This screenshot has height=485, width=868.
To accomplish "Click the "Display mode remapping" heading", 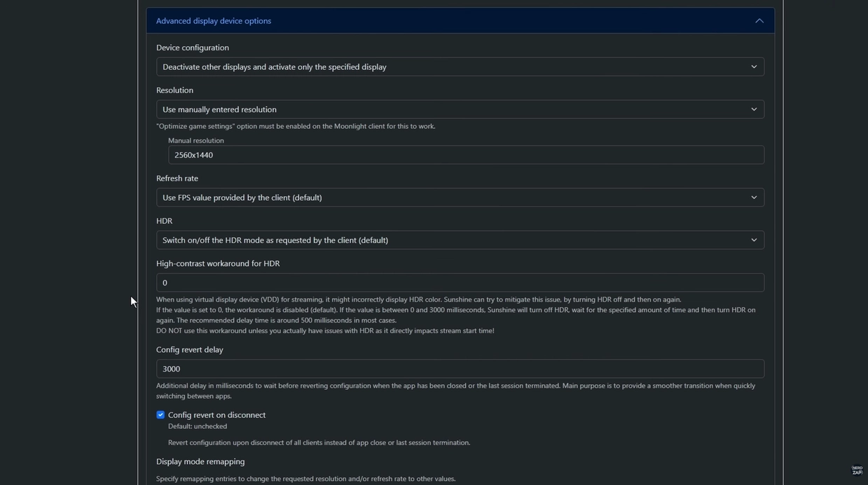I will click(200, 462).
